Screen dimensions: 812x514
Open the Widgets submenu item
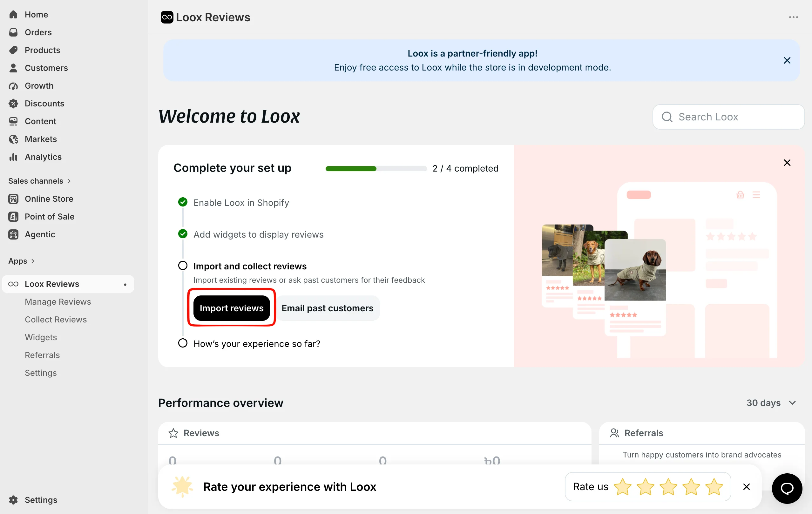[41, 337]
